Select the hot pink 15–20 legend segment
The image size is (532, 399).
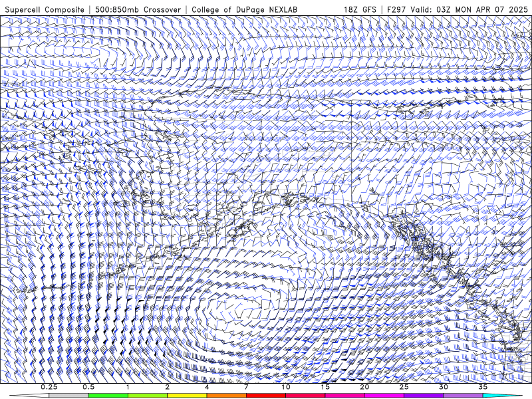(x=344, y=396)
